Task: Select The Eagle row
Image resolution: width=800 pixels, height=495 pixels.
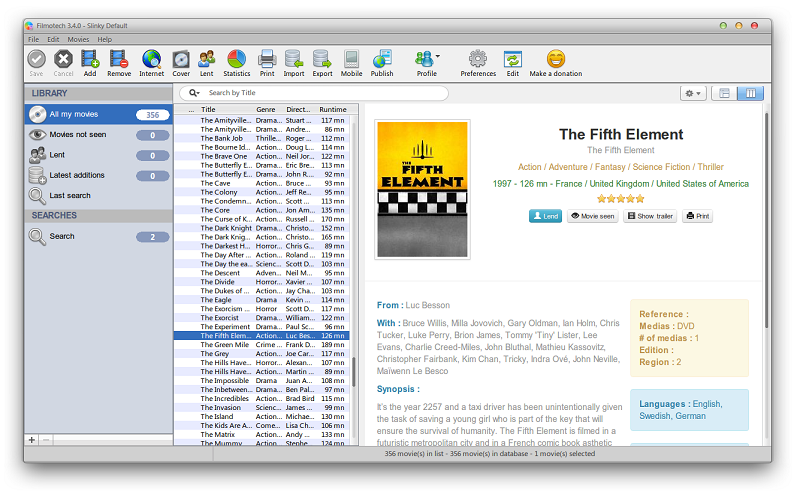Action: 262,300
